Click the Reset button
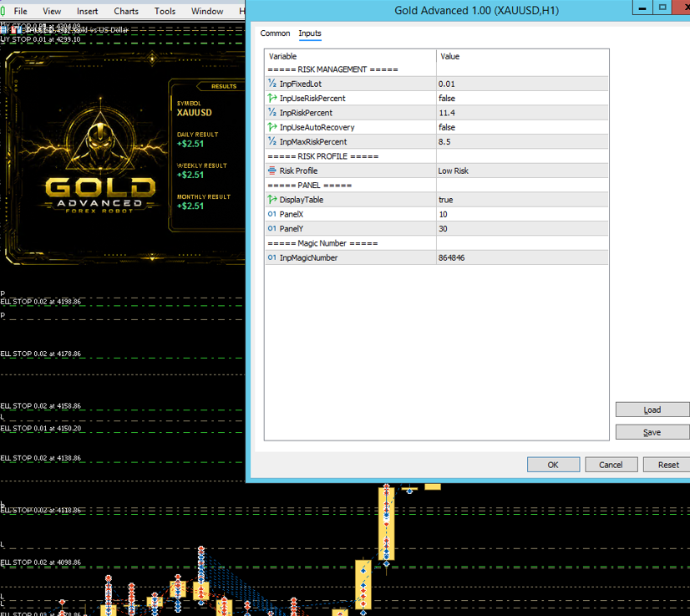 pyautogui.click(x=668, y=465)
